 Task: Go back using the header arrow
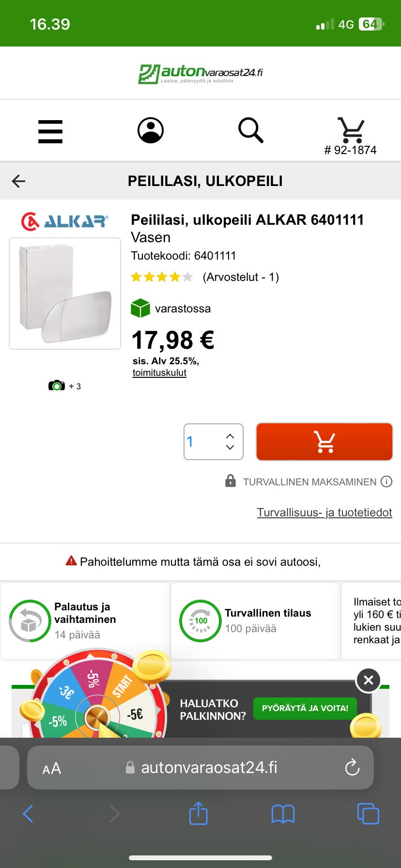point(18,181)
